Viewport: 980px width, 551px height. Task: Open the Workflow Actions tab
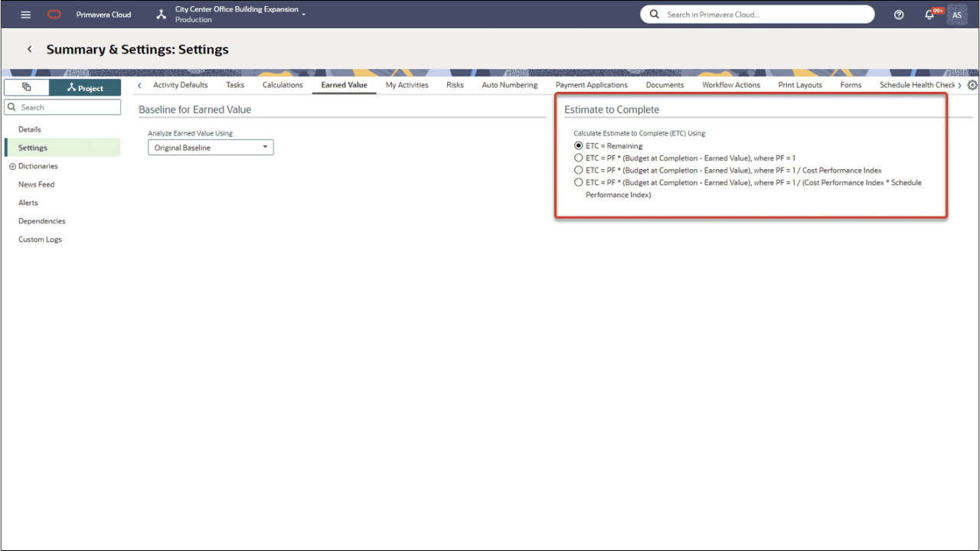(731, 85)
